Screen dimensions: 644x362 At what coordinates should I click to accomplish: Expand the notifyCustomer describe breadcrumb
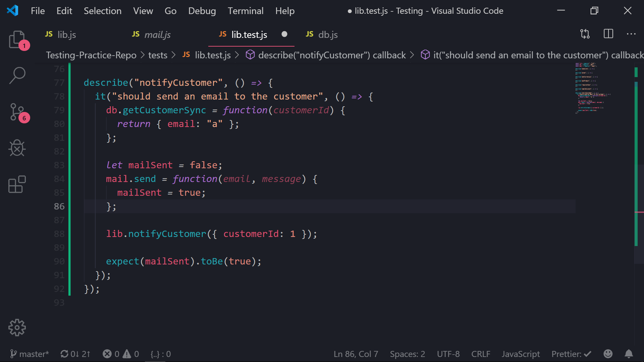click(x=332, y=55)
